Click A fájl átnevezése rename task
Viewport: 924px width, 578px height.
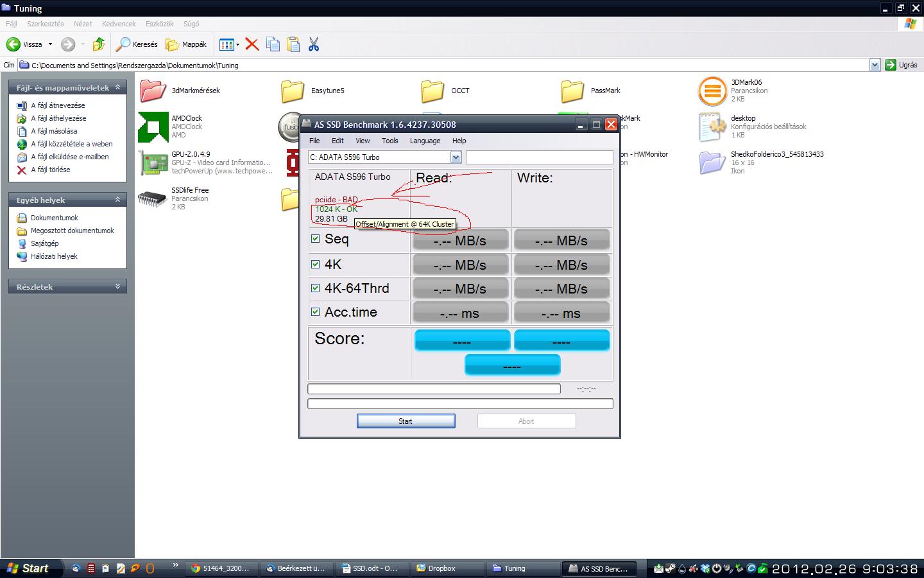[x=58, y=105]
